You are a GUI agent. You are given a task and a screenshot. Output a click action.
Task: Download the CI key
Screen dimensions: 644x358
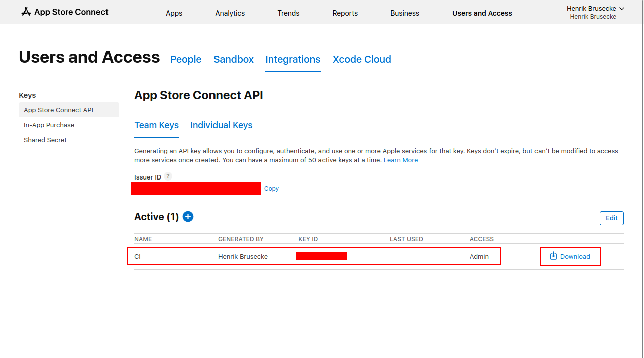pos(570,256)
